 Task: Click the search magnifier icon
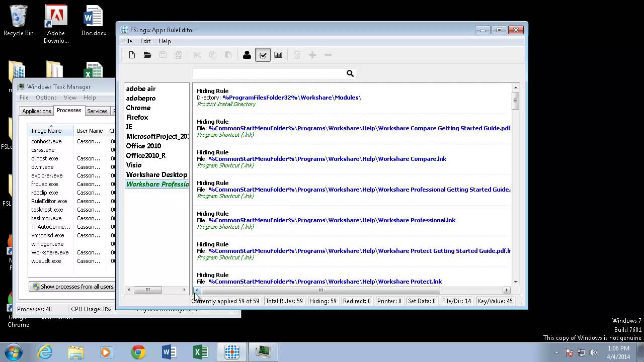350,73
